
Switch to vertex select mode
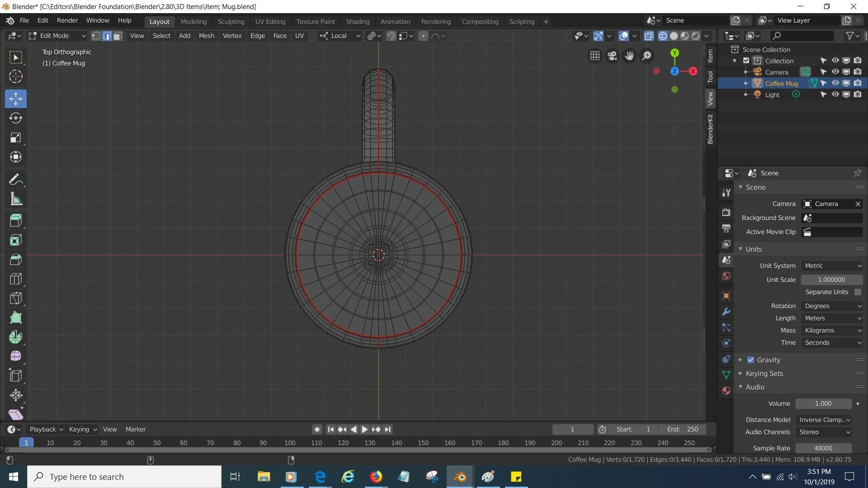[x=96, y=36]
